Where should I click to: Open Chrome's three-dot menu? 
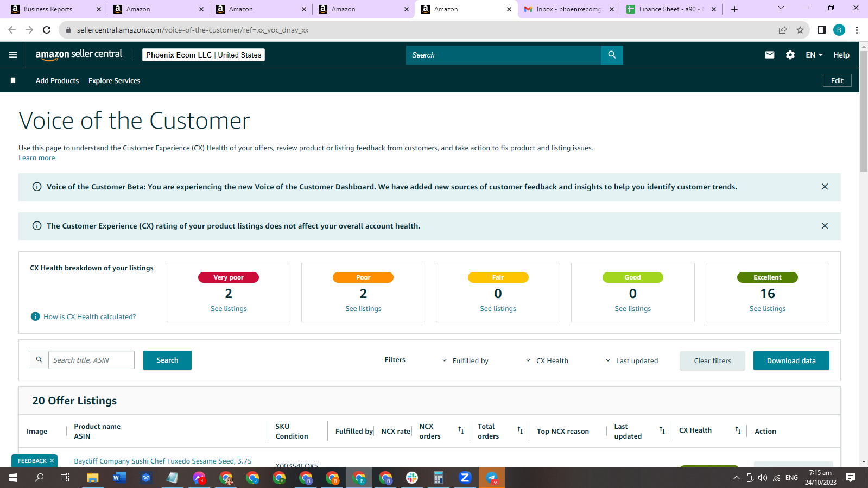point(857,30)
